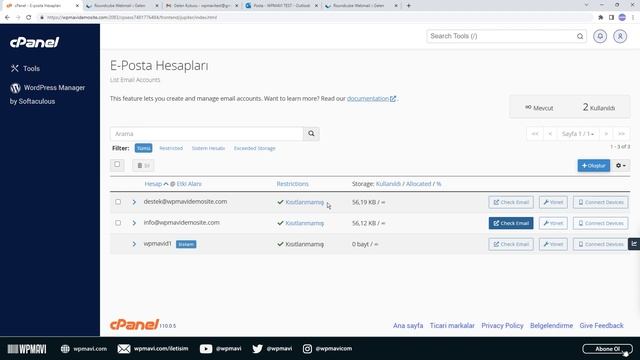Go back with browser back arrow
The image size is (640, 360).
pos(7,18)
